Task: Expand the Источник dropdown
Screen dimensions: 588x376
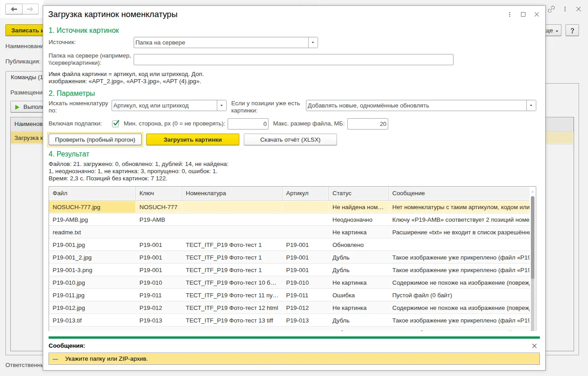Action: pyautogui.click(x=313, y=43)
